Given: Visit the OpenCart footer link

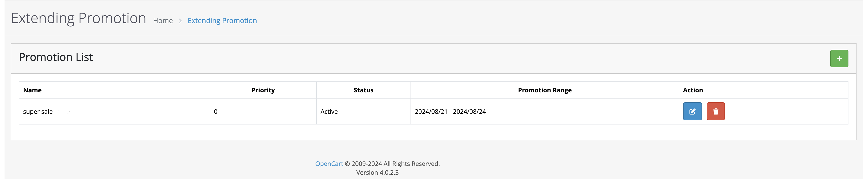Looking at the screenshot, I should (329, 164).
